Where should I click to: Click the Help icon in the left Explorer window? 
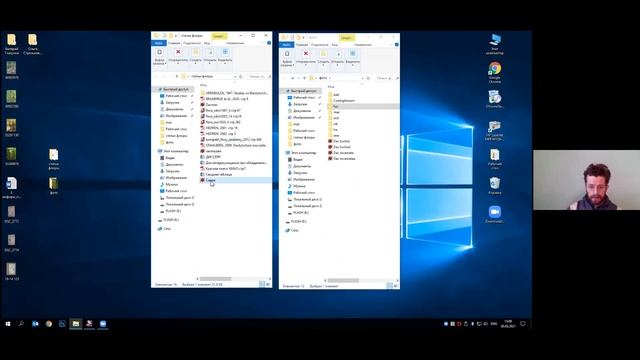click(269, 43)
